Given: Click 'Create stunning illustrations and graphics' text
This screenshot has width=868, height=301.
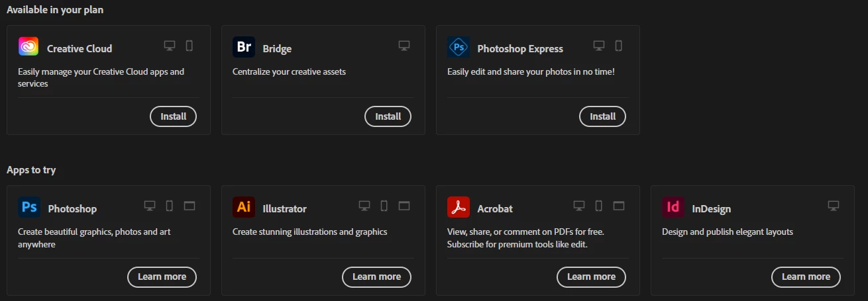Looking at the screenshot, I should (x=309, y=232).
